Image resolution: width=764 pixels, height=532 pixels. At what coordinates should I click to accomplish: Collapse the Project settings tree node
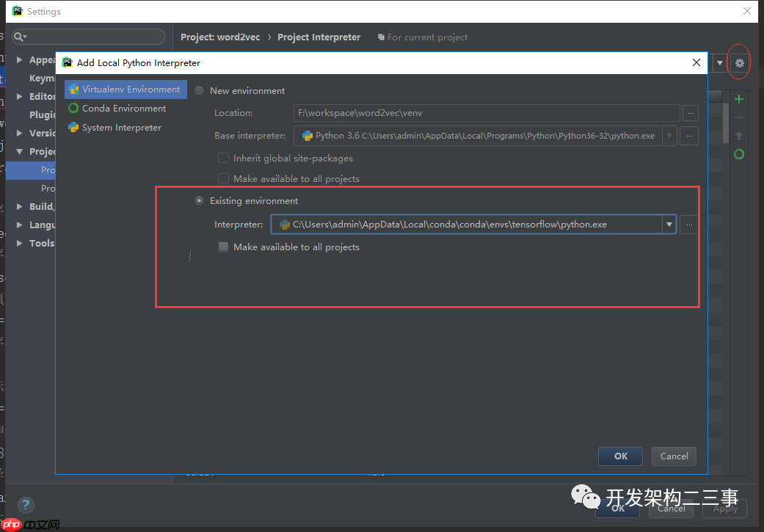click(x=20, y=151)
